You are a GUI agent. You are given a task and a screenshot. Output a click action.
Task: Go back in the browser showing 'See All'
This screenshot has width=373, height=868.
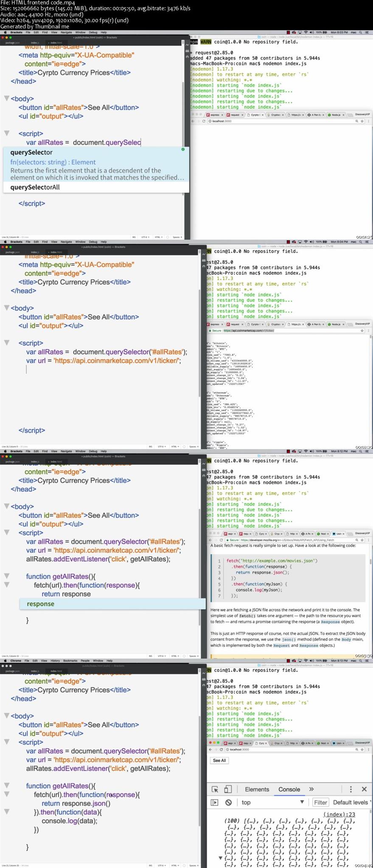210,749
